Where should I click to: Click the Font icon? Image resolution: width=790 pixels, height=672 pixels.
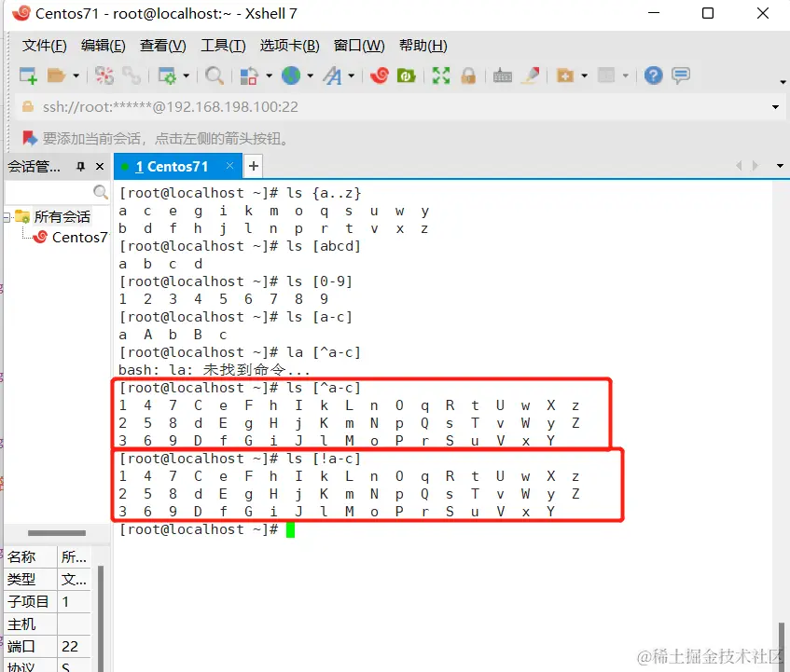(x=333, y=76)
